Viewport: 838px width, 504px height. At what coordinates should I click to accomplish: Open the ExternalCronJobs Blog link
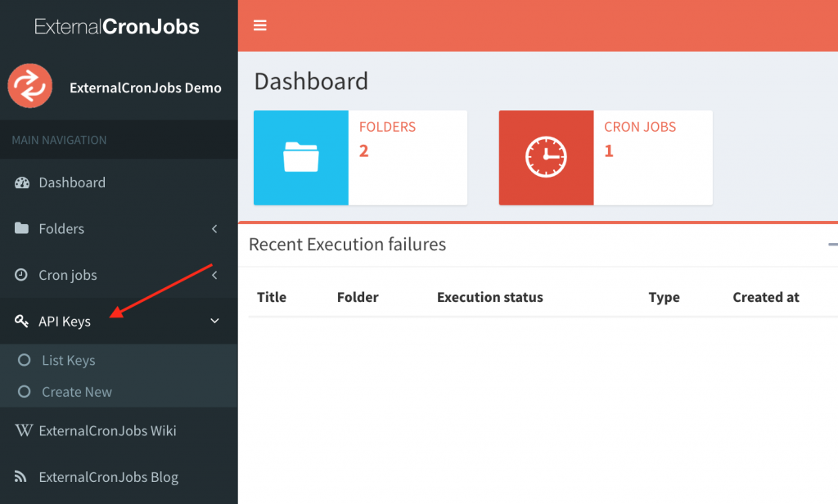(x=119, y=477)
